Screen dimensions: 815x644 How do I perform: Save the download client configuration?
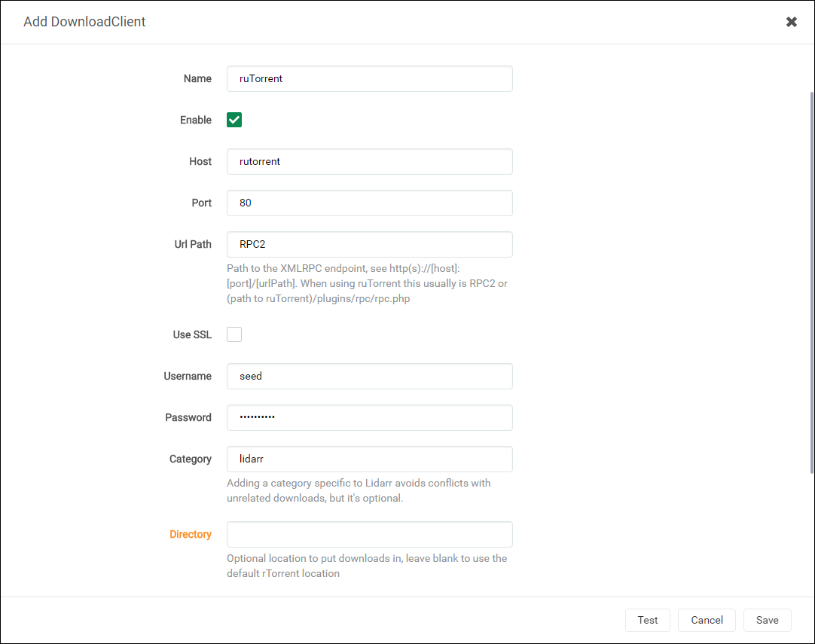[x=767, y=620]
